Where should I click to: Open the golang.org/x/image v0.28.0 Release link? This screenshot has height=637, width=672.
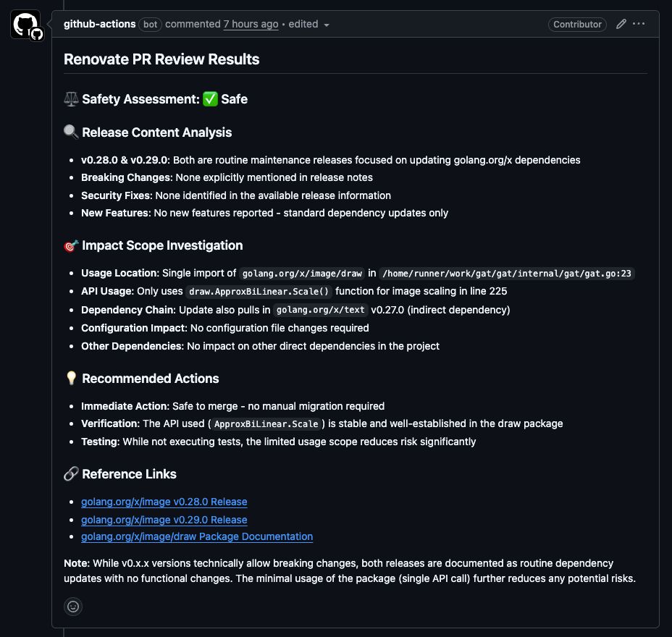click(x=164, y=502)
